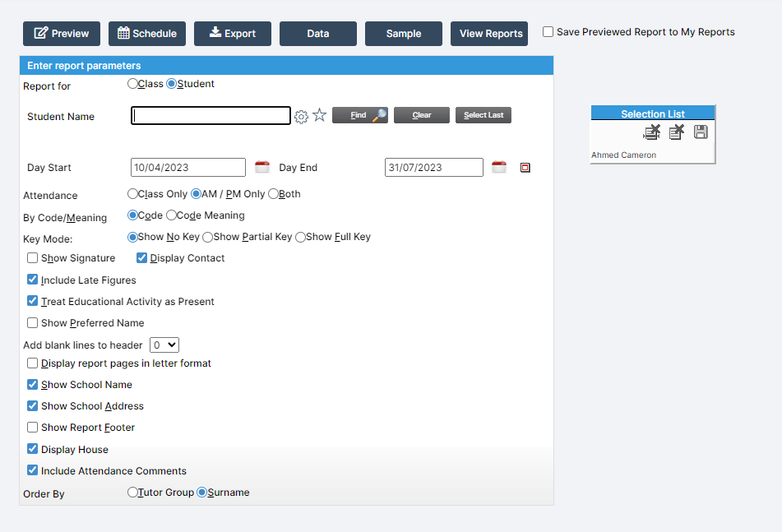Open the Day Start calendar picker
Image resolution: width=782 pixels, height=532 pixels.
[x=262, y=167]
